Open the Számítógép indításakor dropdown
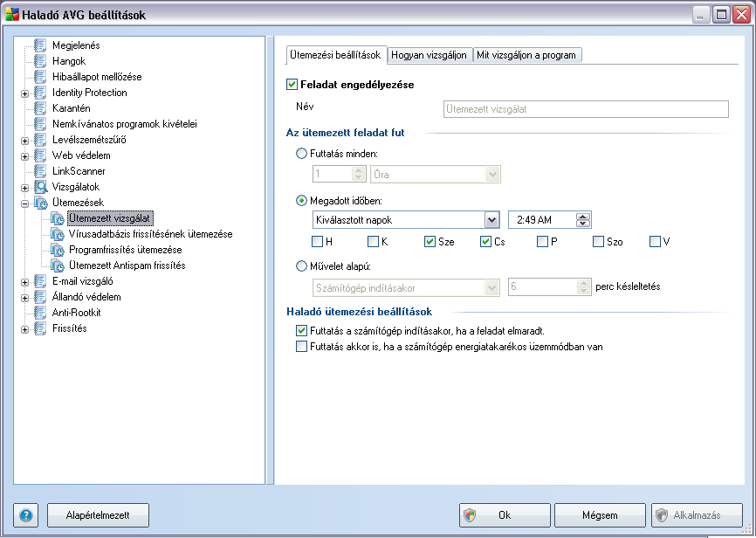Screen dimensions: 756x538 (x=491, y=288)
